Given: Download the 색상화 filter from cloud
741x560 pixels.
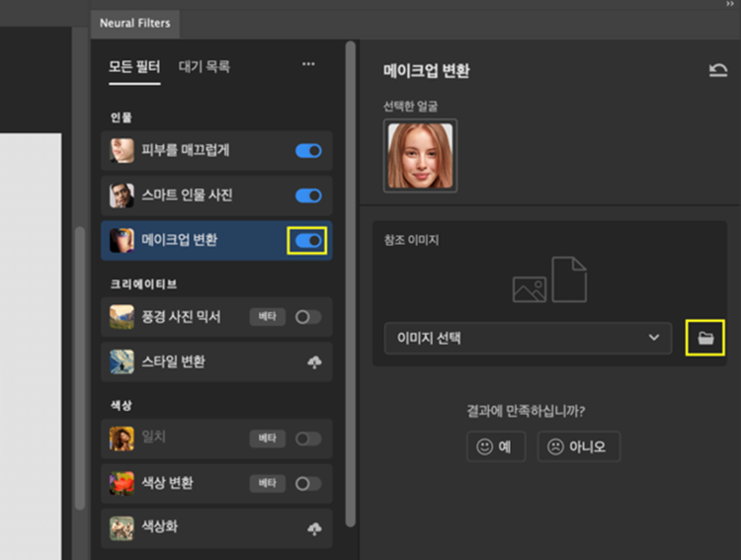Looking at the screenshot, I should coord(314,528).
